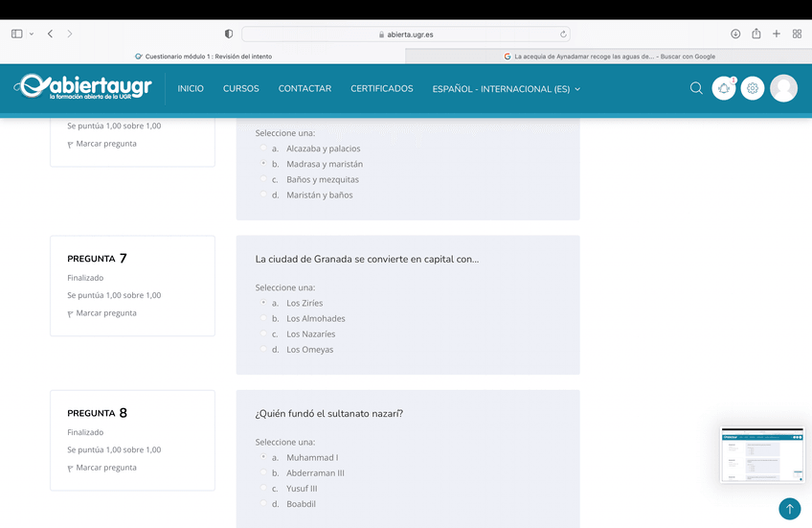The image size is (812, 528).
Task: Open the CURSOS menu item
Action: pyautogui.click(x=240, y=88)
